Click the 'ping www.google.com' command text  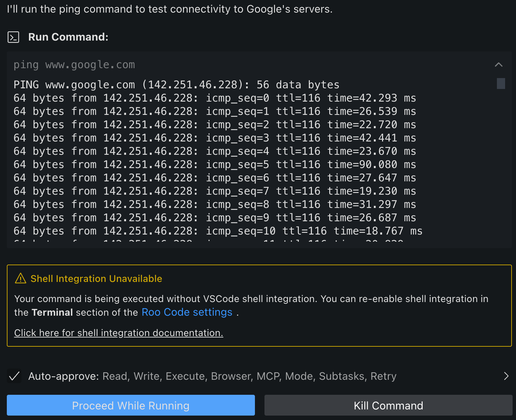click(74, 65)
